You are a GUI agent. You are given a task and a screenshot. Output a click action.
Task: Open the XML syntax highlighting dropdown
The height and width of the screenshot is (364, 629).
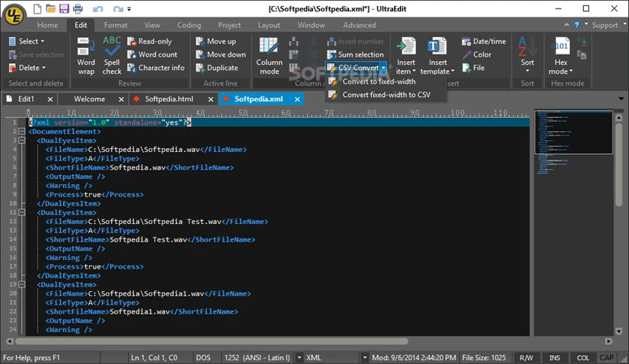click(x=365, y=357)
